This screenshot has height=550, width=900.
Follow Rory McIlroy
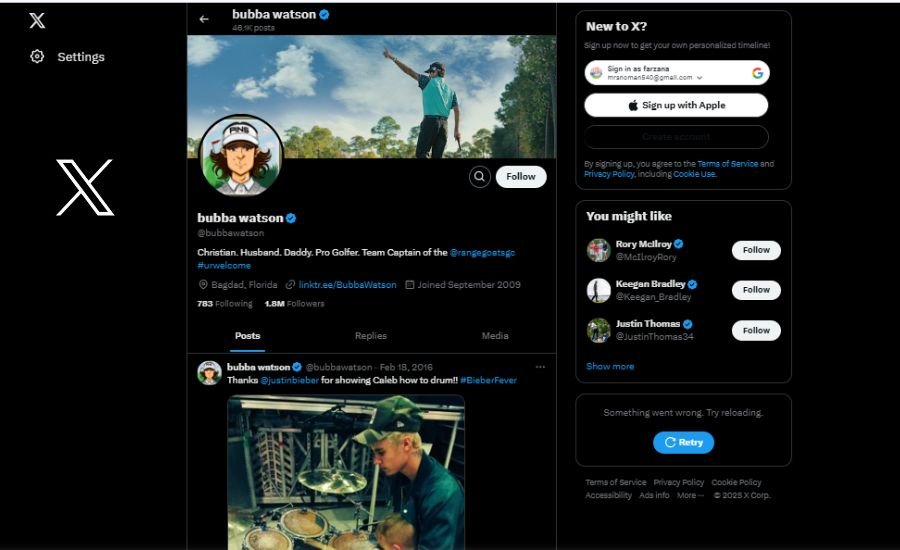(756, 250)
